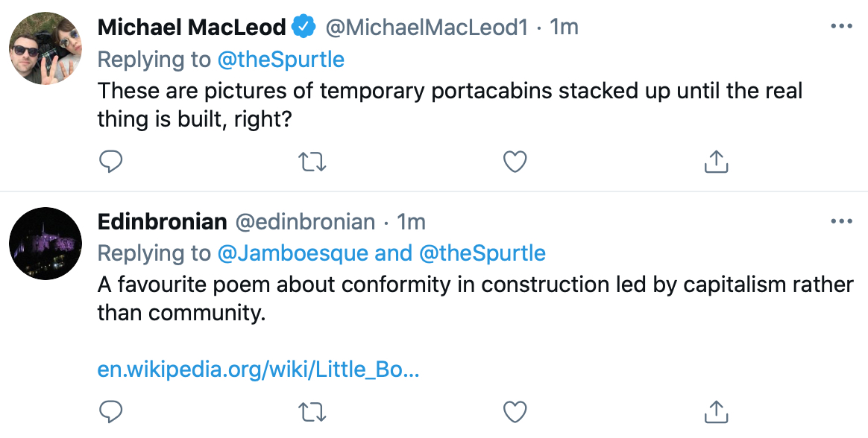Like Edinbronian's tweet
This screenshot has height=438, width=868.
[x=515, y=412]
